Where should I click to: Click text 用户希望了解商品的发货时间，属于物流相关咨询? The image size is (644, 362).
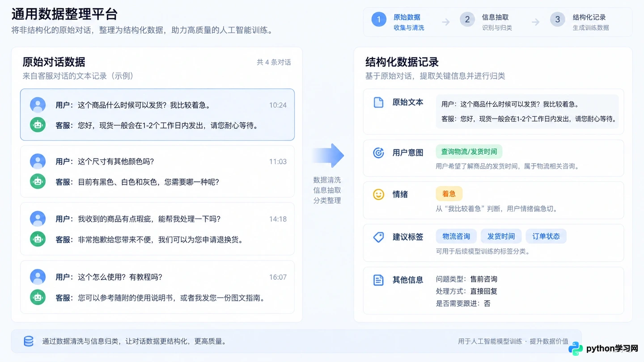pos(508,166)
